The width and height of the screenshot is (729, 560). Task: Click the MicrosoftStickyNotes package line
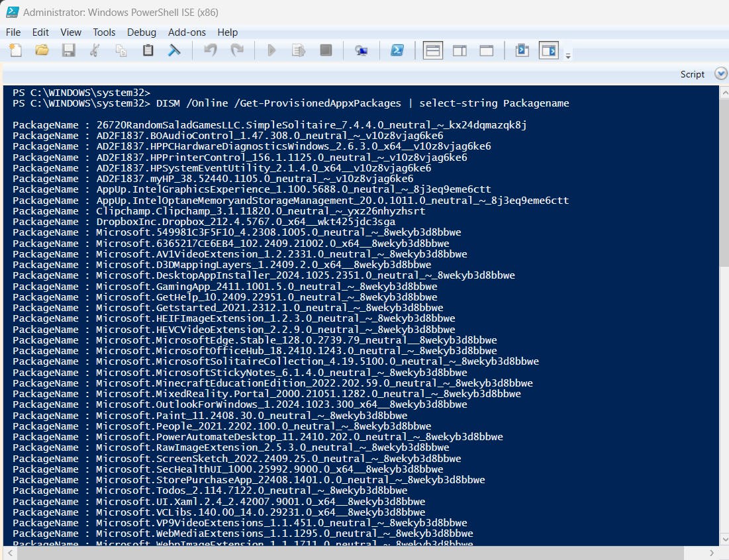(x=240, y=372)
